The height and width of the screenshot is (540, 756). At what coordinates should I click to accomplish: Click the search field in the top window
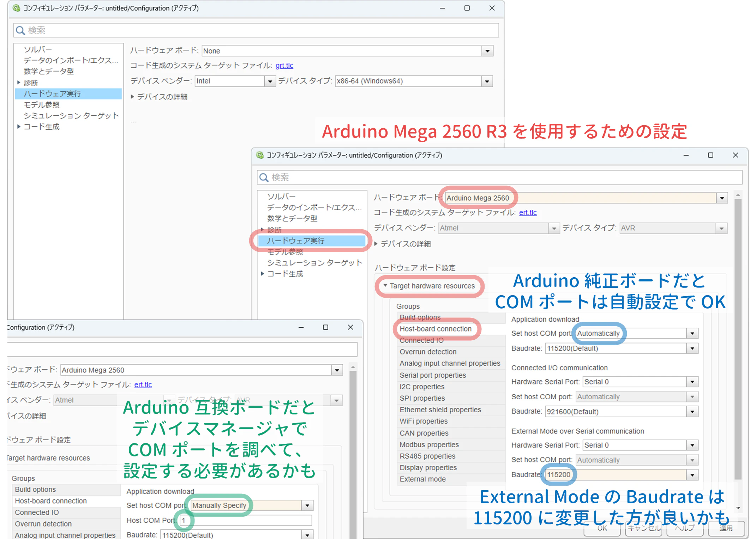pos(256,30)
